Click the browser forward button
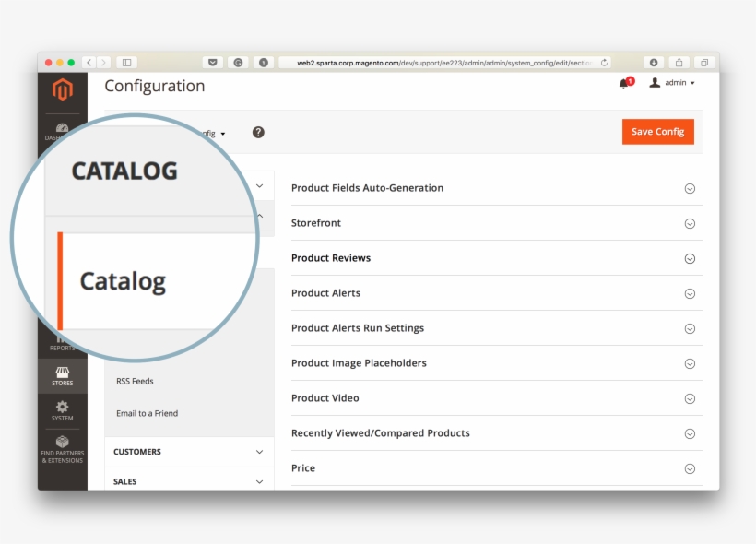This screenshot has width=756, height=544. click(x=103, y=62)
